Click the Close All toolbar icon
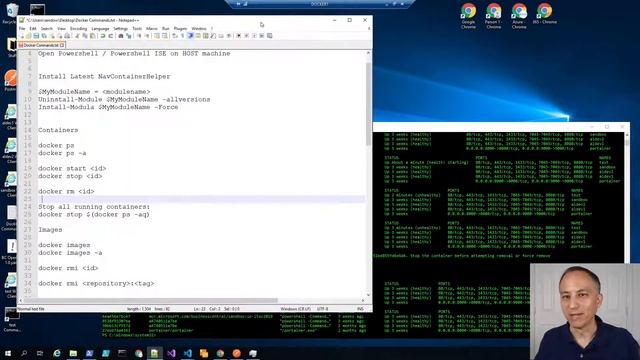The height and width of the screenshot is (360, 640). tap(60, 36)
